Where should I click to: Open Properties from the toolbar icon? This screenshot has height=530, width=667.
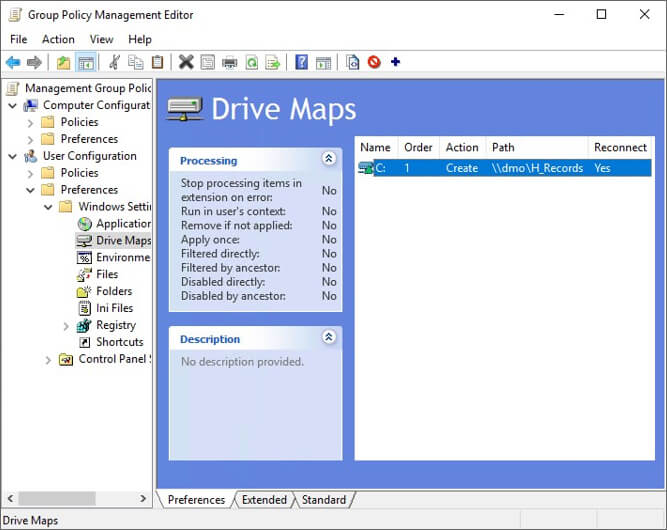click(208, 63)
